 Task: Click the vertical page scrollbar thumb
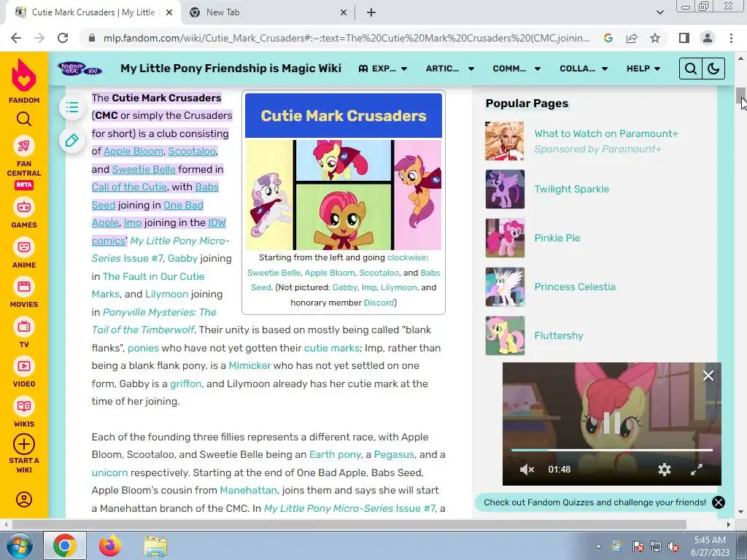[741, 96]
